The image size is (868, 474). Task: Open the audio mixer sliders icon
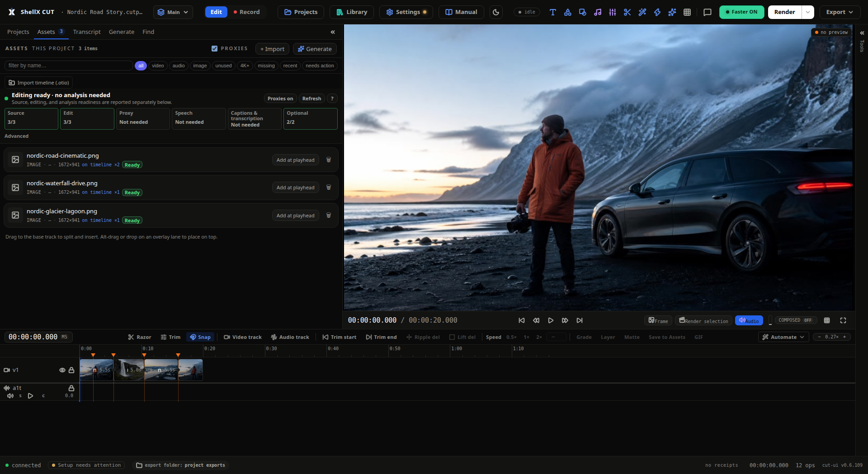pyautogui.click(x=612, y=12)
